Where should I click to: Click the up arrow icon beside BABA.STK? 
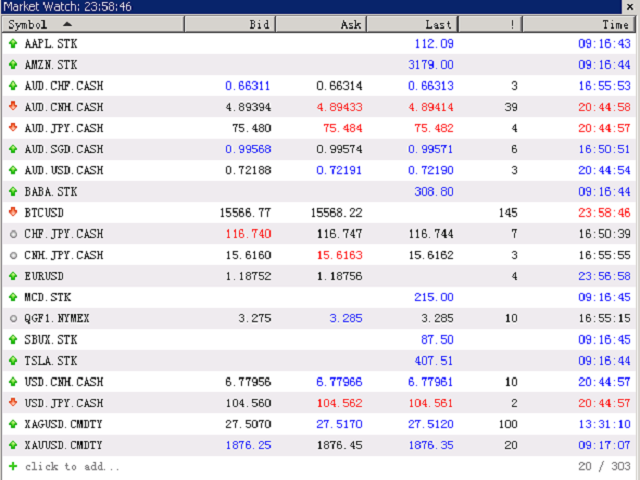tap(13, 191)
